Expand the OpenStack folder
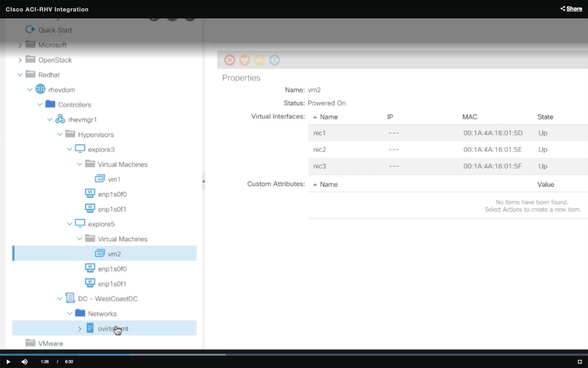The height and width of the screenshot is (368, 588). 20,60
